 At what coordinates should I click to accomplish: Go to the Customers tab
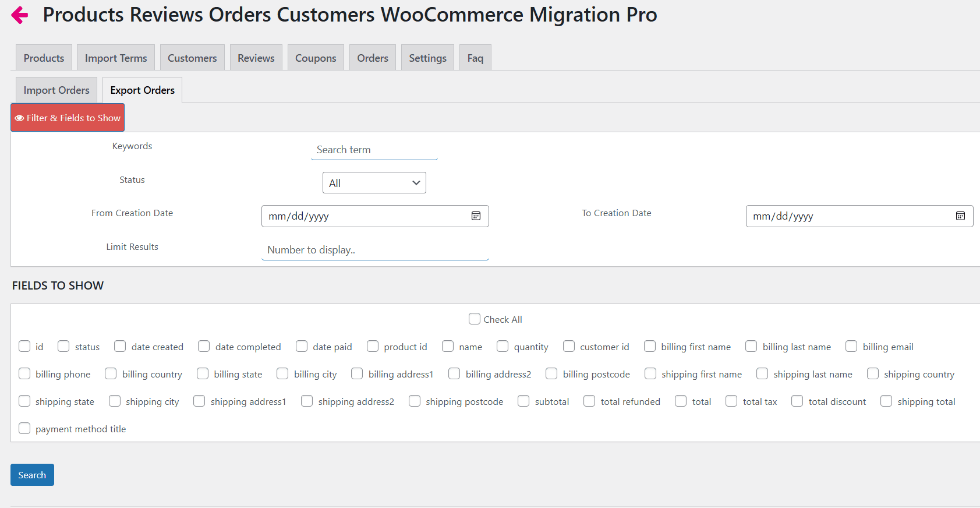click(192, 58)
